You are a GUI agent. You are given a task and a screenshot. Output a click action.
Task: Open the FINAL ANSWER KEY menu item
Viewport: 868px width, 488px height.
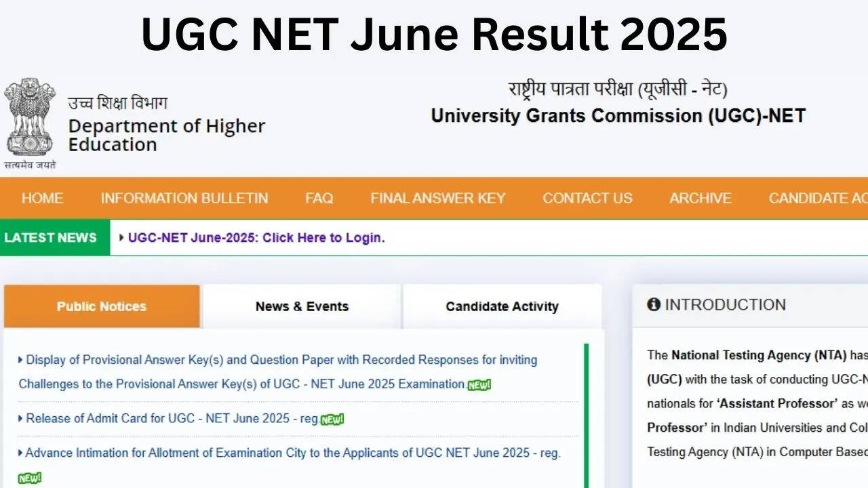pos(437,198)
